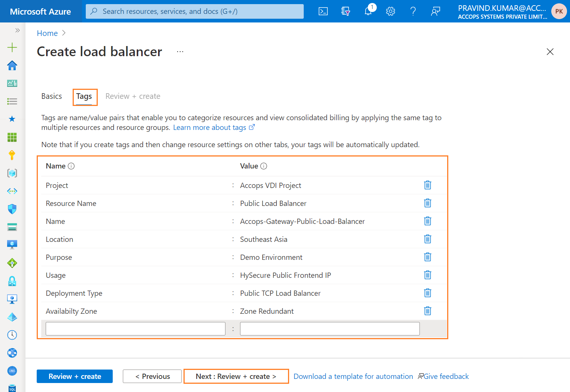Click the PK account avatar
Screen dimensions: 570x392
(x=559, y=11)
